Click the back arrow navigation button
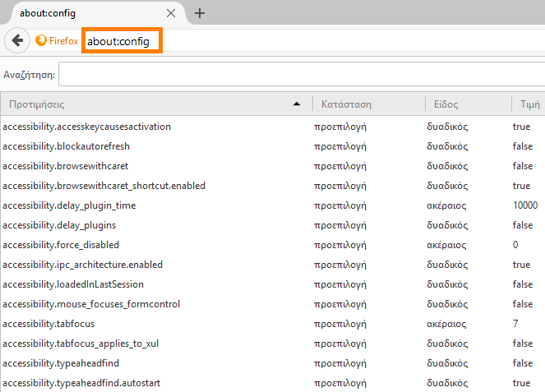The width and height of the screenshot is (545, 392). click(x=17, y=40)
